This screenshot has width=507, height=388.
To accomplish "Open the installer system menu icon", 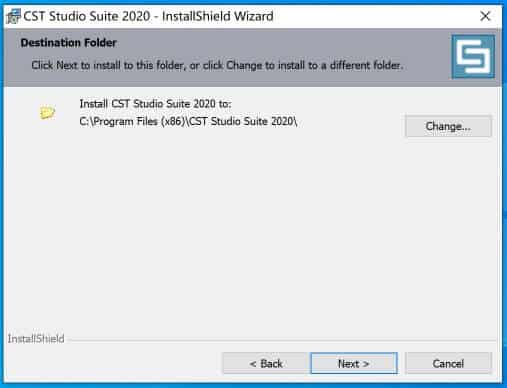I will tap(13, 16).
